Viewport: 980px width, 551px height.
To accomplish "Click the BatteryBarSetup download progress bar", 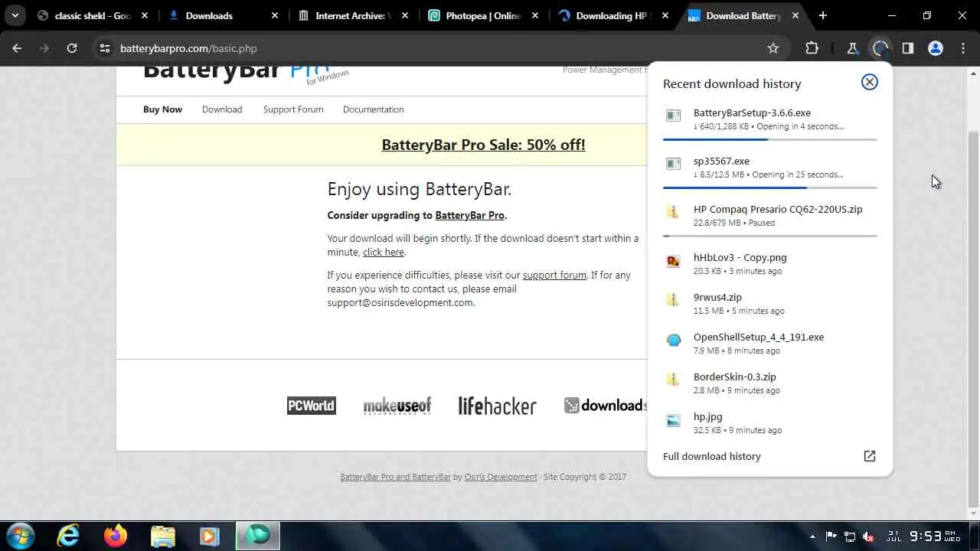I will (x=769, y=139).
